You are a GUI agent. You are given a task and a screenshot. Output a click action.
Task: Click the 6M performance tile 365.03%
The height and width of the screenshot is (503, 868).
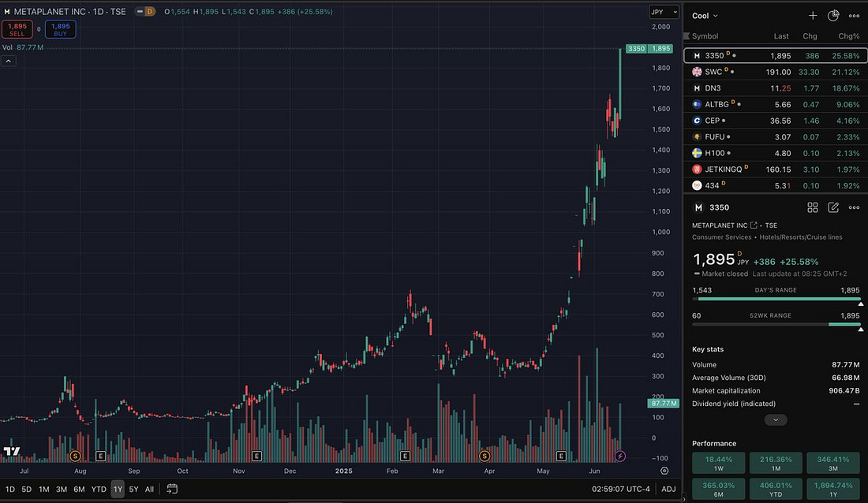coord(719,489)
